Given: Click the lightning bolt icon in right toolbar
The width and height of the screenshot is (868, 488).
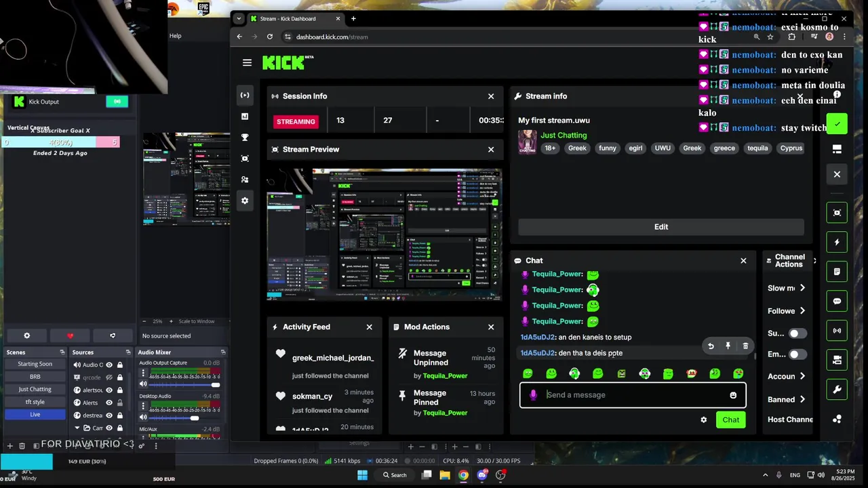Looking at the screenshot, I should point(837,242).
